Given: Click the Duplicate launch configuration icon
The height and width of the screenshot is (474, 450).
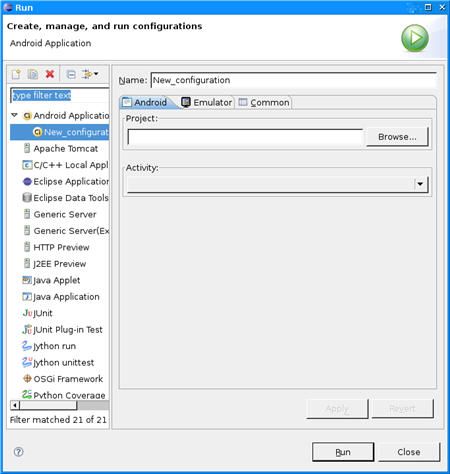Looking at the screenshot, I should [33, 74].
